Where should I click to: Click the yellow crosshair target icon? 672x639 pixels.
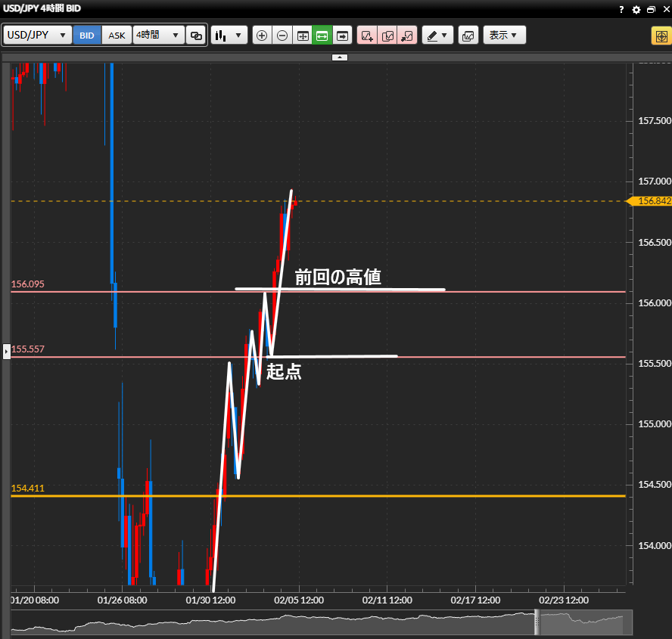[660, 36]
